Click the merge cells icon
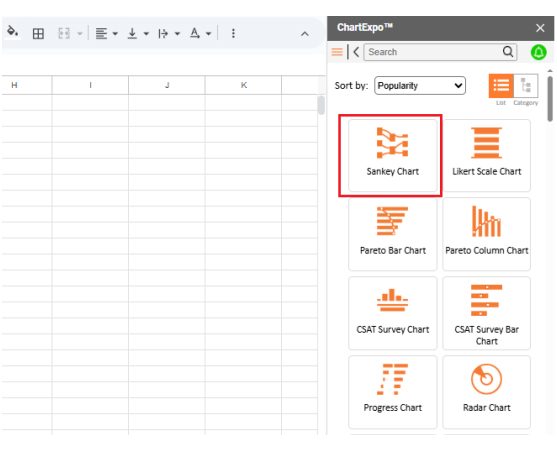The width and height of the screenshot is (557, 451). 64,34
